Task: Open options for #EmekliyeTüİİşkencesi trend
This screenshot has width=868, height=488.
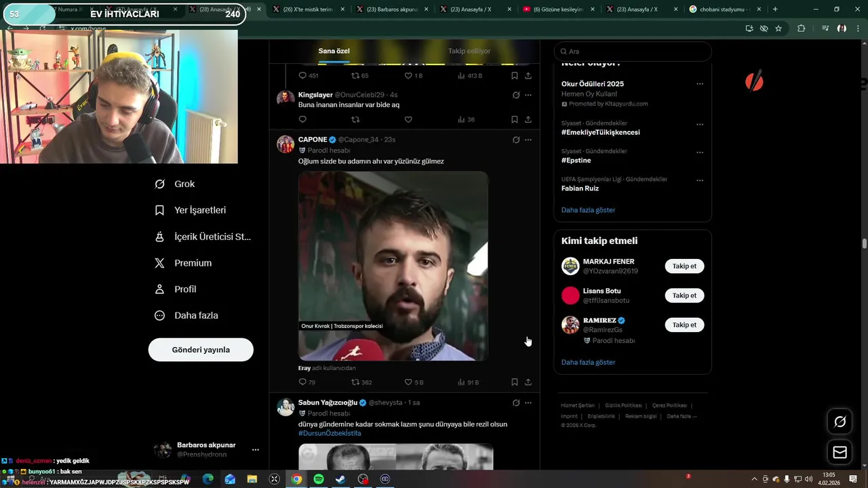Action: pyautogui.click(x=700, y=125)
